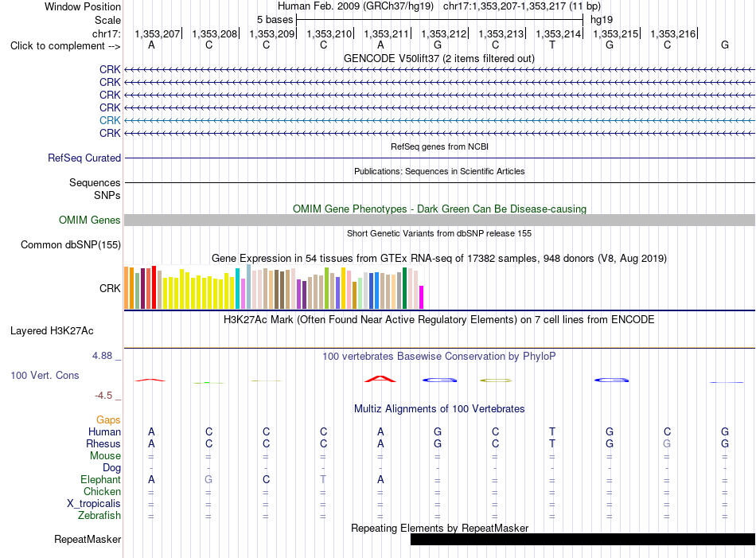
Task: Click the X_tropicalis alignment species label
Action: point(94,504)
